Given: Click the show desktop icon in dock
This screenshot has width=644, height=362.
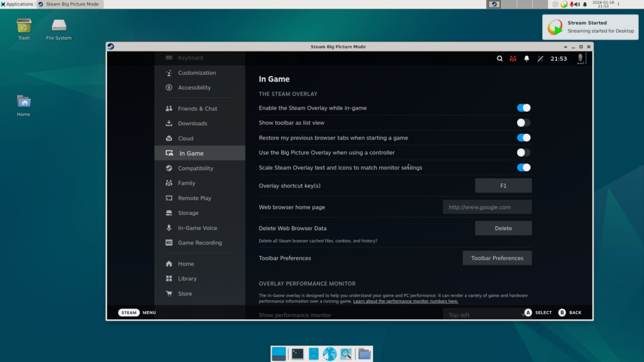Looking at the screenshot, I should click(x=279, y=354).
